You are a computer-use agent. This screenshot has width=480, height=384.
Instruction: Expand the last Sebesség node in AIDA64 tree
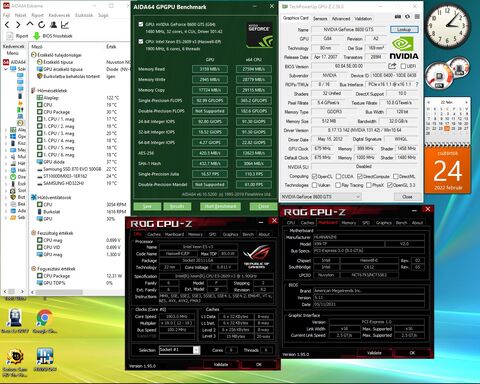6,217
